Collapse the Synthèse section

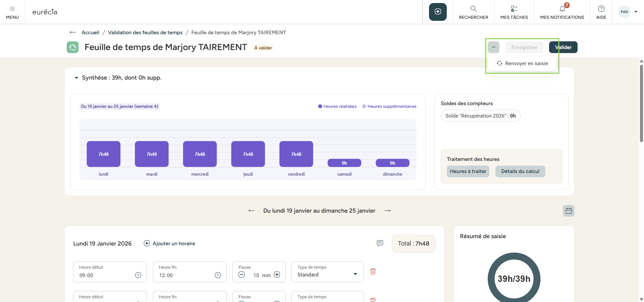tap(76, 78)
